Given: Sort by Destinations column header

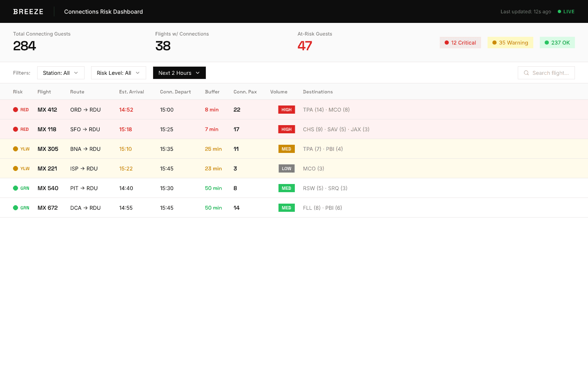Looking at the screenshot, I should point(318,92).
